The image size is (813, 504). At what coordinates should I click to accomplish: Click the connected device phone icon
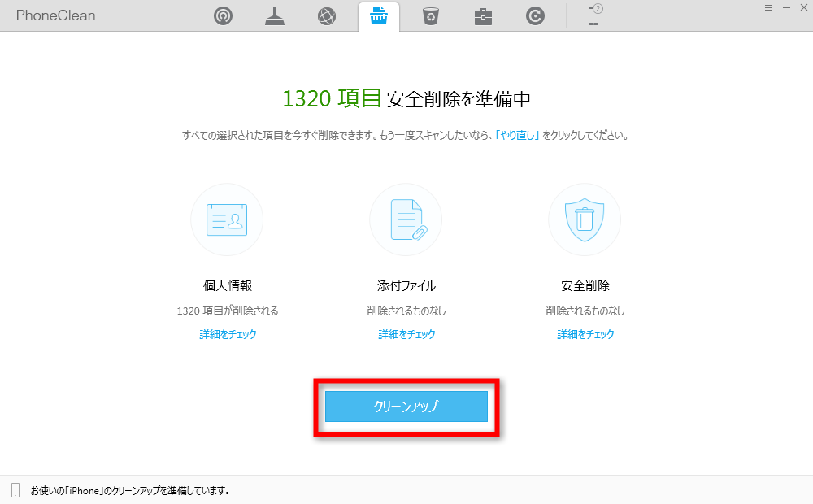pos(594,15)
